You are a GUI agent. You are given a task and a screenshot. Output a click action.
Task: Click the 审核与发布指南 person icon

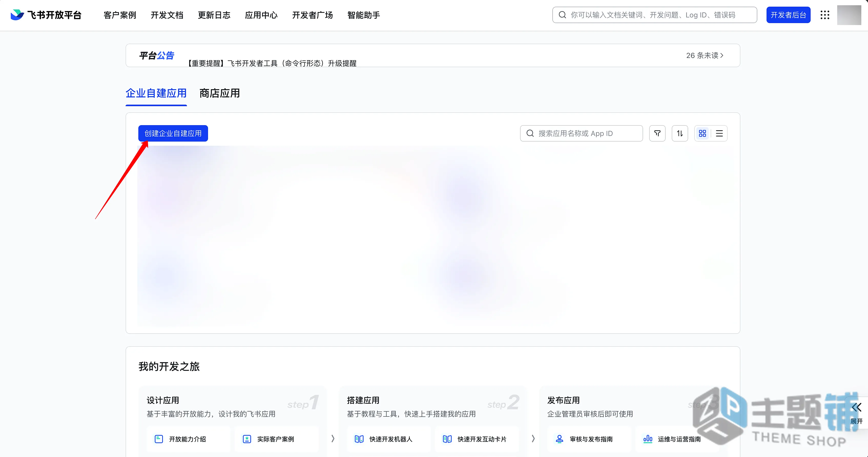[559, 439]
